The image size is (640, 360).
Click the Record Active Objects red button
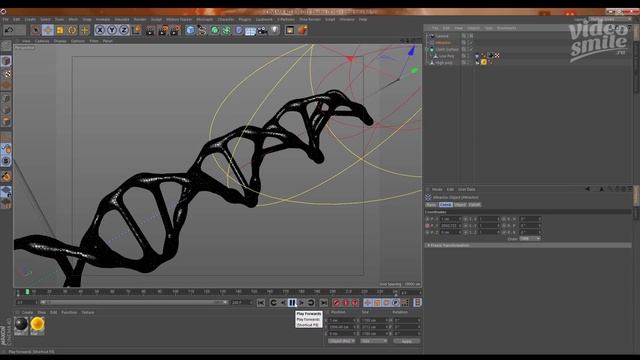click(336, 302)
